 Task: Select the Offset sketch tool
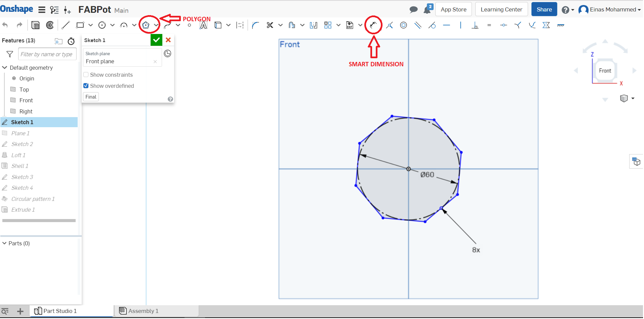coord(292,25)
